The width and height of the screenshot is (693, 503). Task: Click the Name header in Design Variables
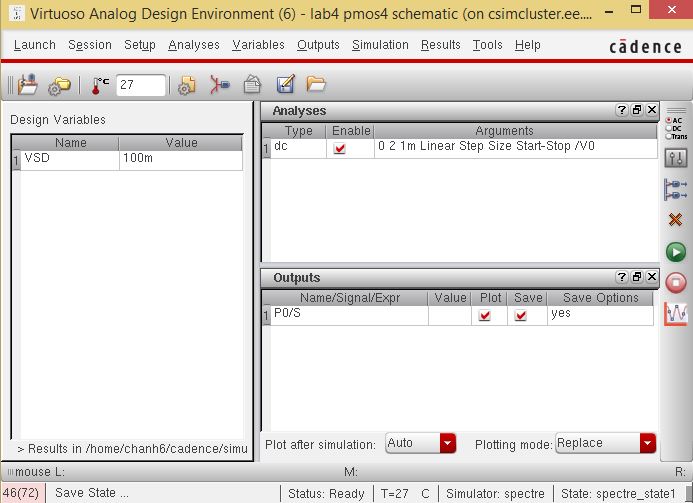coord(70,143)
